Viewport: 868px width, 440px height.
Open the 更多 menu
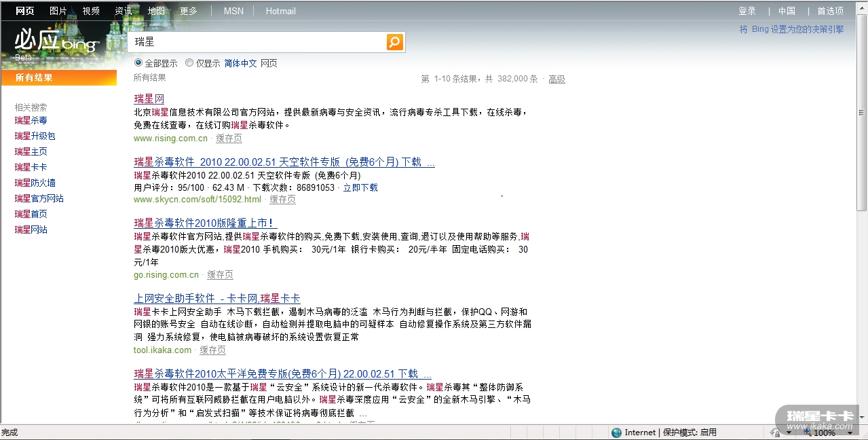click(x=189, y=11)
